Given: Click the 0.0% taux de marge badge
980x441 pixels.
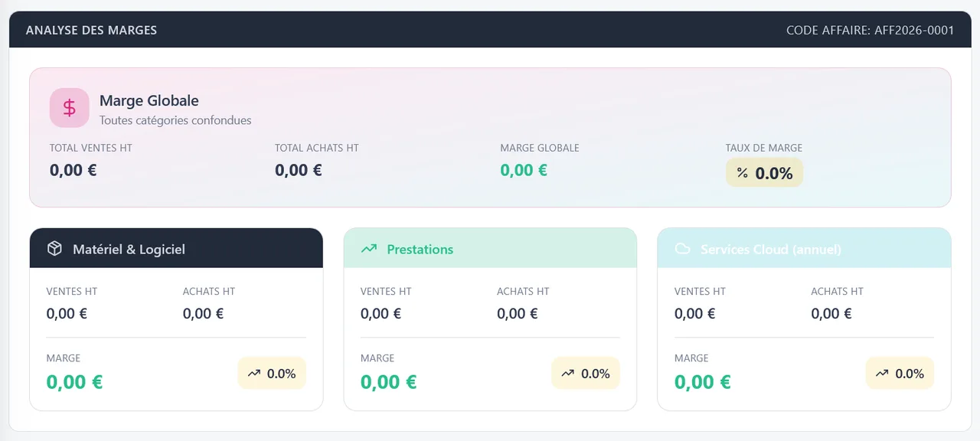Looking at the screenshot, I should coord(764,172).
